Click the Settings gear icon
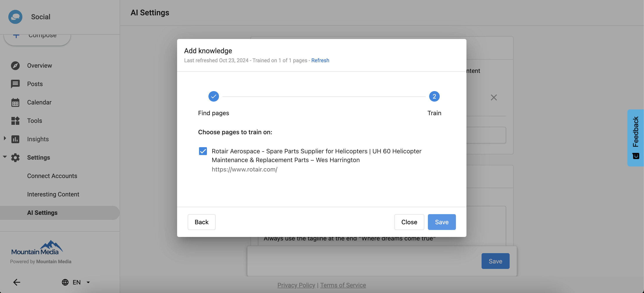644x293 pixels. (15, 158)
